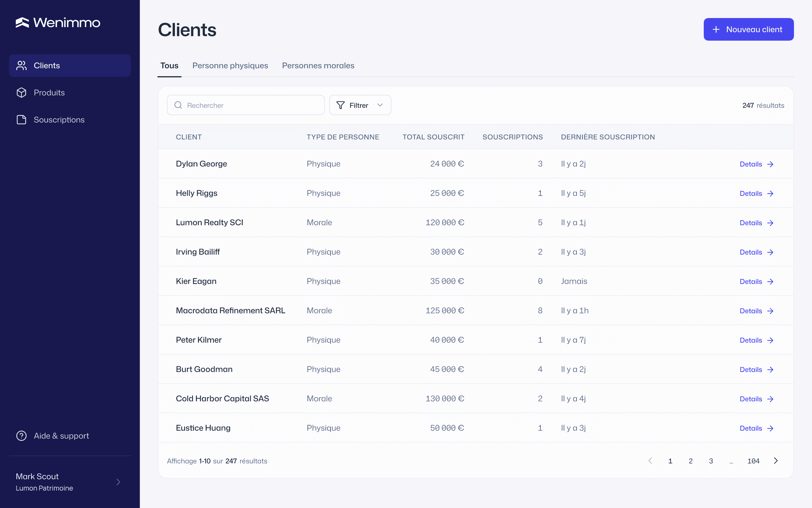Image resolution: width=812 pixels, height=508 pixels.
Task: Click the Souscriptions document icon
Action: point(22,120)
